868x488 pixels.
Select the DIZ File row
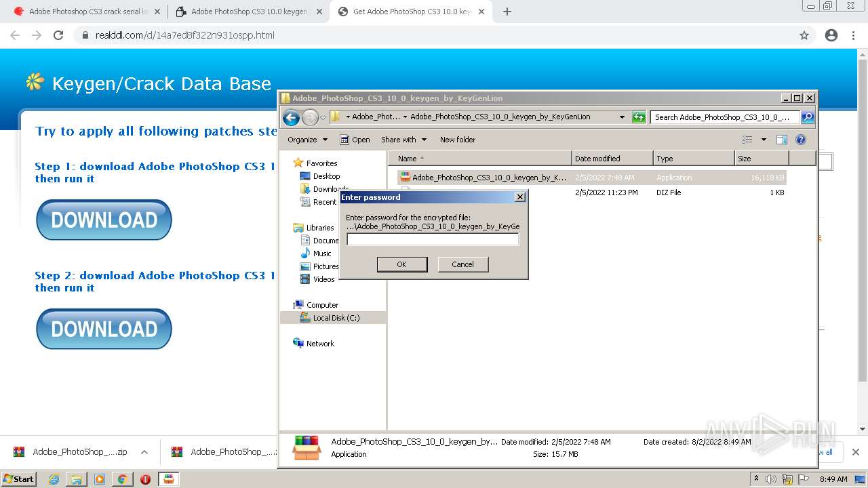click(591, 192)
